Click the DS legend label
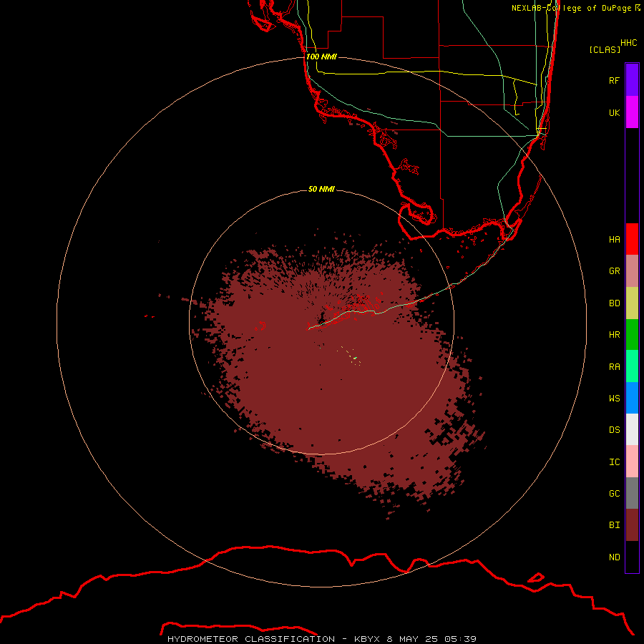Screen dimensions: 644x644 pyautogui.click(x=614, y=430)
